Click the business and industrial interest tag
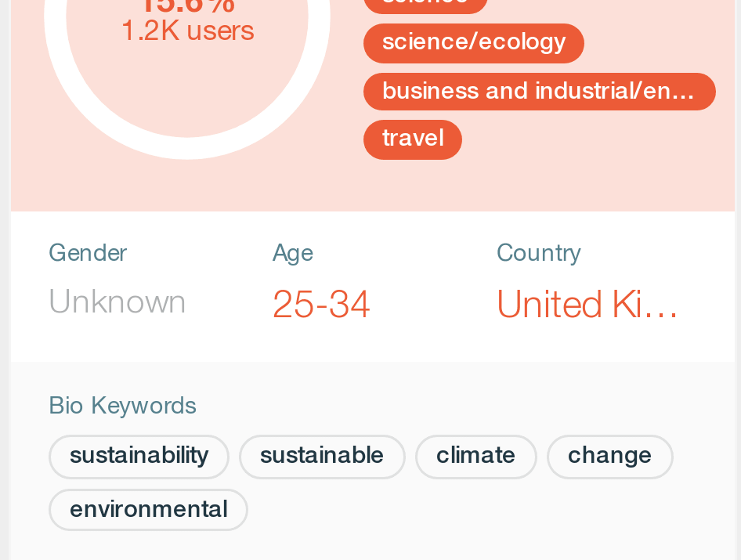Screen dimensions: 741x560 coord(539,92)
